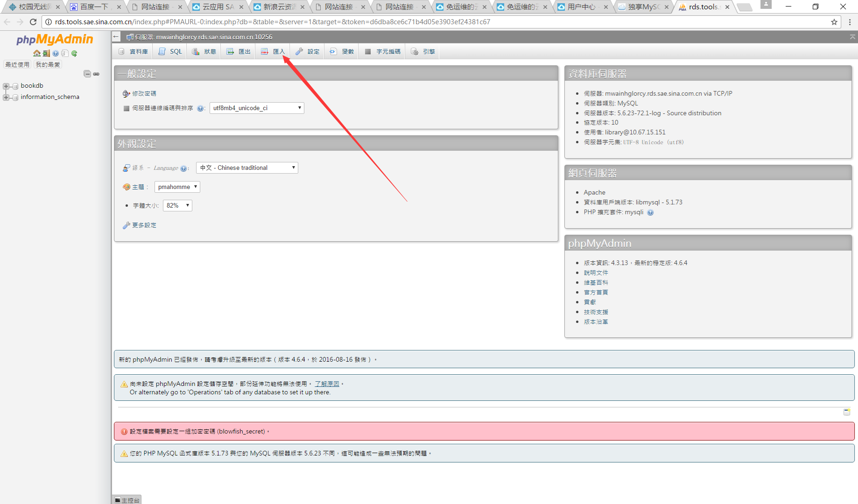Toggle the link-with-main-panel chain icon
This screenshot has height=504, width=858.
click(x=96, y=74)
